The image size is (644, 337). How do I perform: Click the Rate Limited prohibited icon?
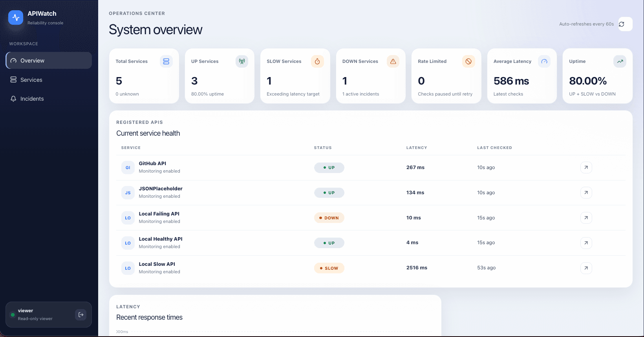(x=468, y=61)
